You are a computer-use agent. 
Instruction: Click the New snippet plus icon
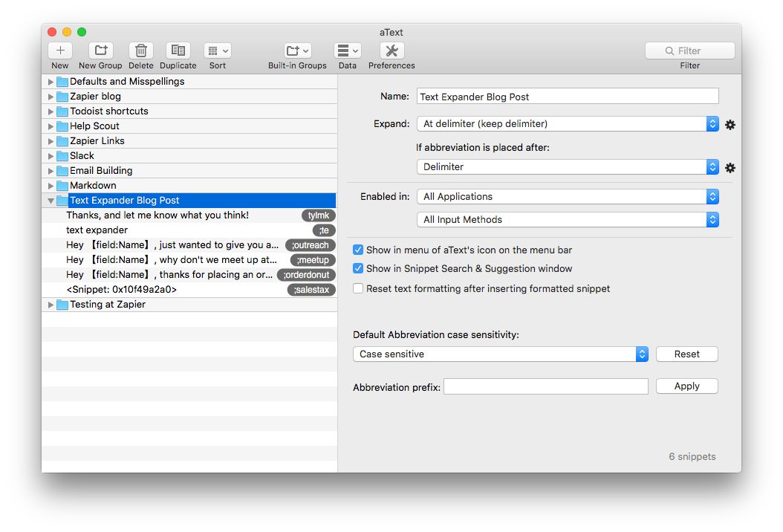click(x=60, y=51)
